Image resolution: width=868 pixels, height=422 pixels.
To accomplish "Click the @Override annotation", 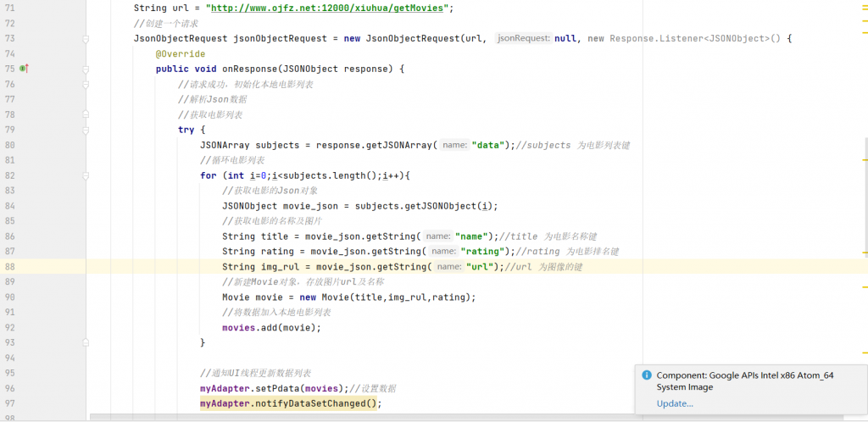I will (181, 54).
